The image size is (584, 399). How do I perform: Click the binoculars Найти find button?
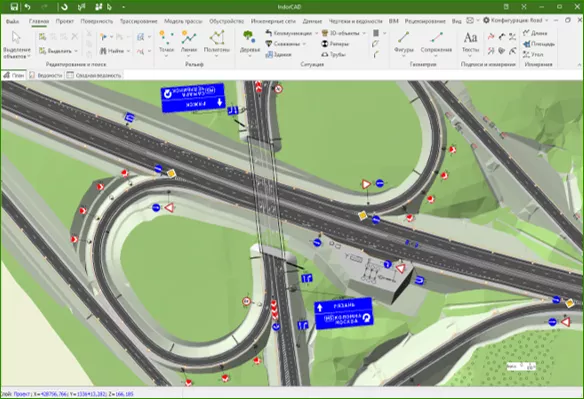(112, 51)
